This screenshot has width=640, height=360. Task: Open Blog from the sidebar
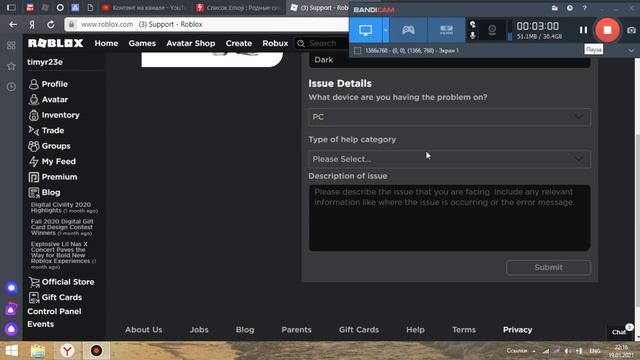click(51, 192)
